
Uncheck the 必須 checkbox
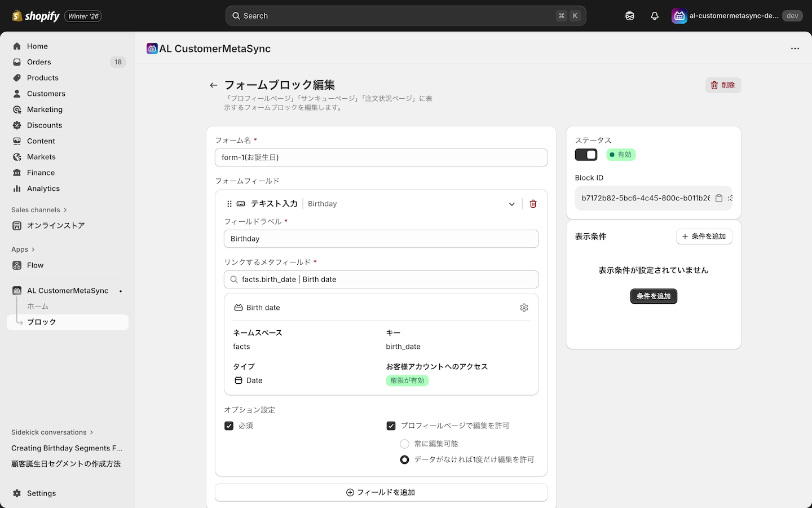229,426
